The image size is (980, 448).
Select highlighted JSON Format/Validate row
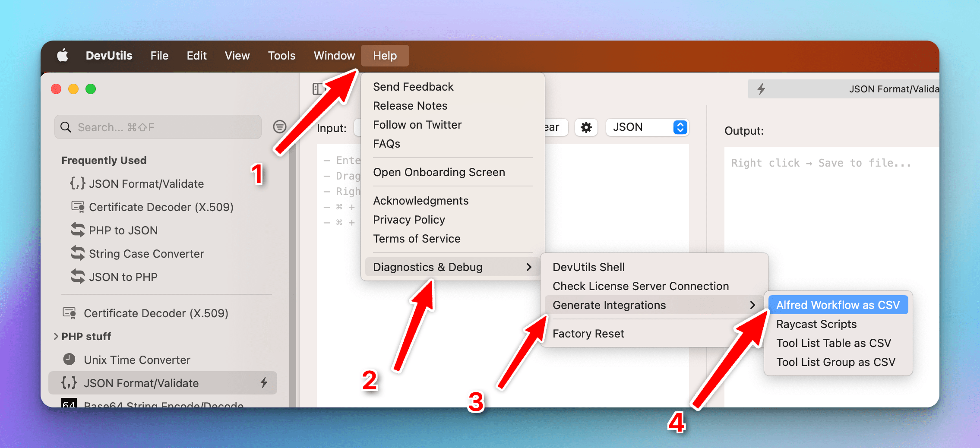(x=163, y=383)
